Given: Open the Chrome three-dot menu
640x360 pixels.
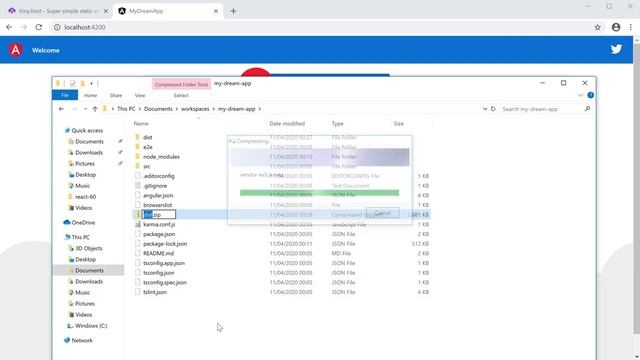Looking at the screenshot, I should [x=631, y=27].
